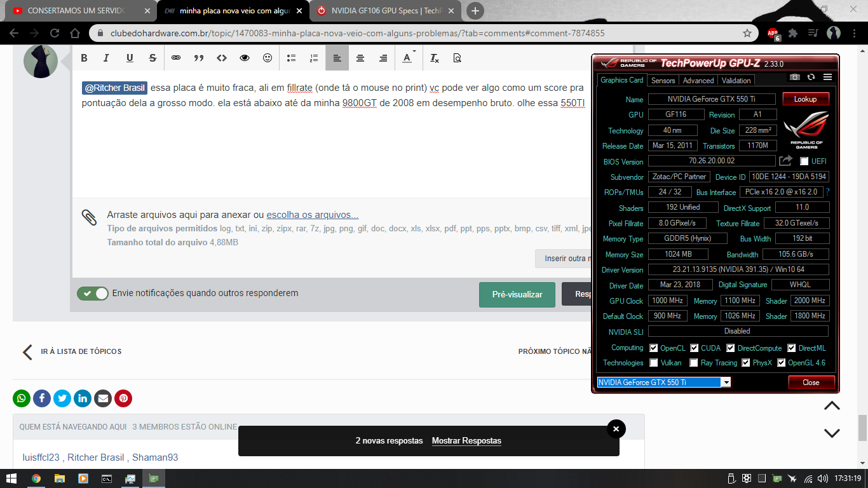Save the BIOS using the share arrow icon
This screenshot has width=868, height=488.
786,161
